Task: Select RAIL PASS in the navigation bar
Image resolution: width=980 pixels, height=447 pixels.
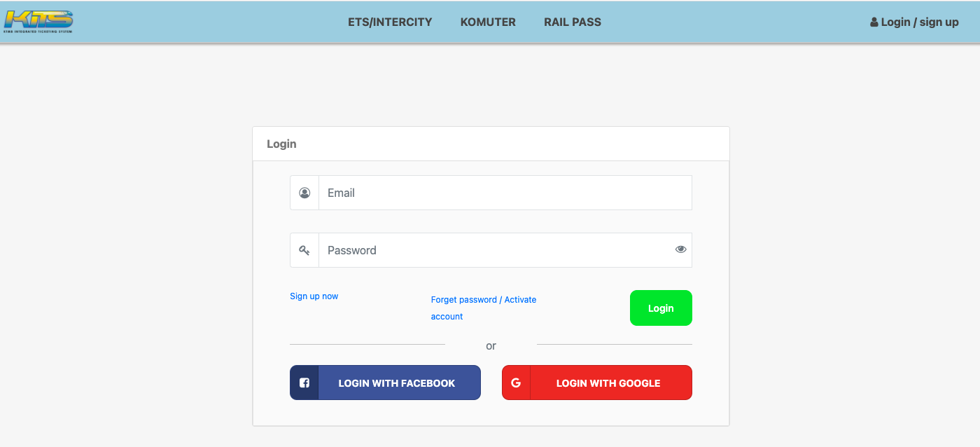Action: (572, 22)
